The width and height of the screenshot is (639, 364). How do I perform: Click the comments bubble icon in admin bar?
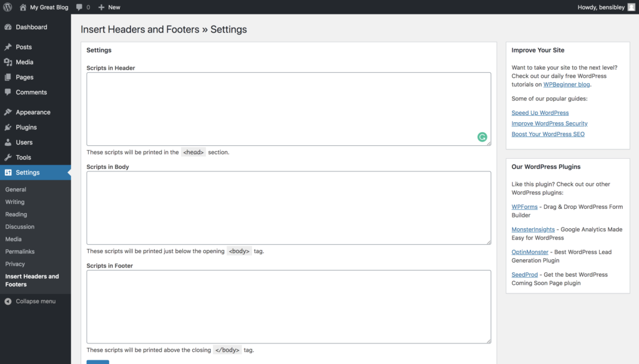click(79, 7)
